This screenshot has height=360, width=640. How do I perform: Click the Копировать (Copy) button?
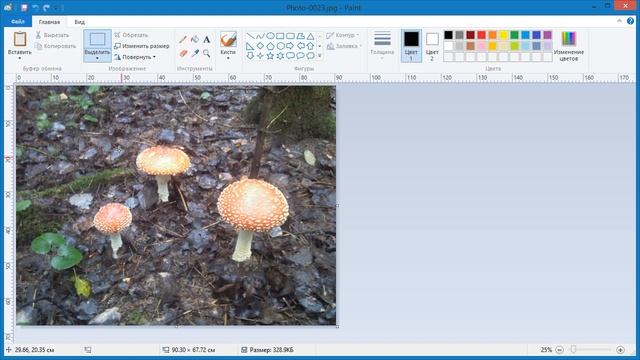pyautogui.click(x=56, y=46)
